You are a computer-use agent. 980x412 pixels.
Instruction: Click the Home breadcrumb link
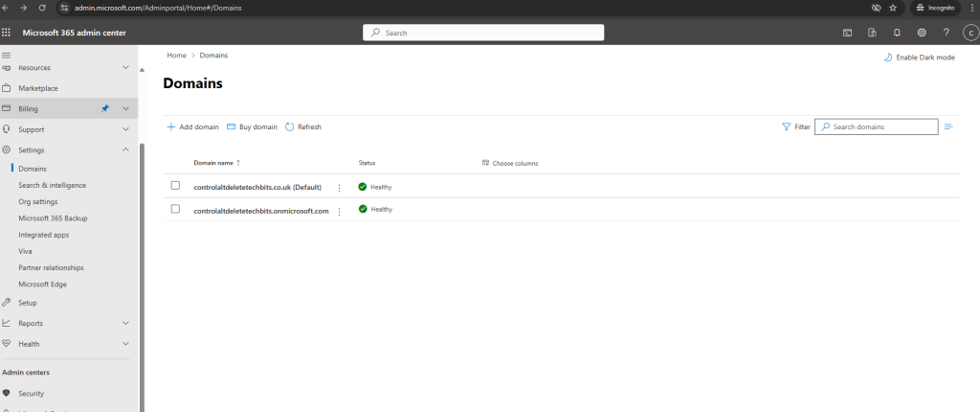click(x=176, y=56)
